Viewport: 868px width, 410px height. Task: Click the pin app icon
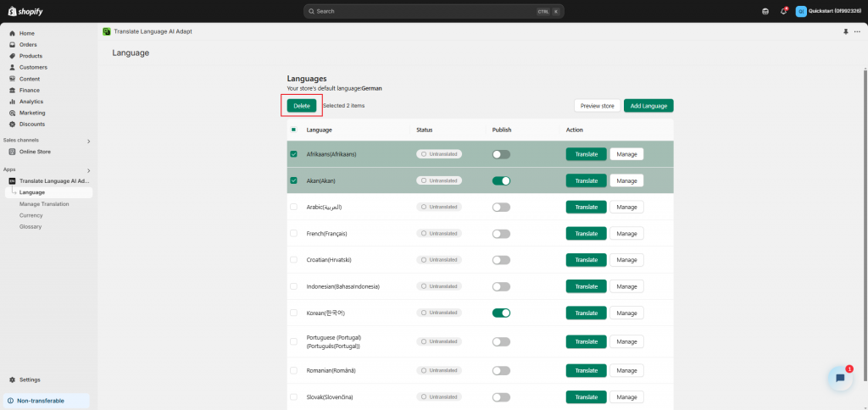845,31
